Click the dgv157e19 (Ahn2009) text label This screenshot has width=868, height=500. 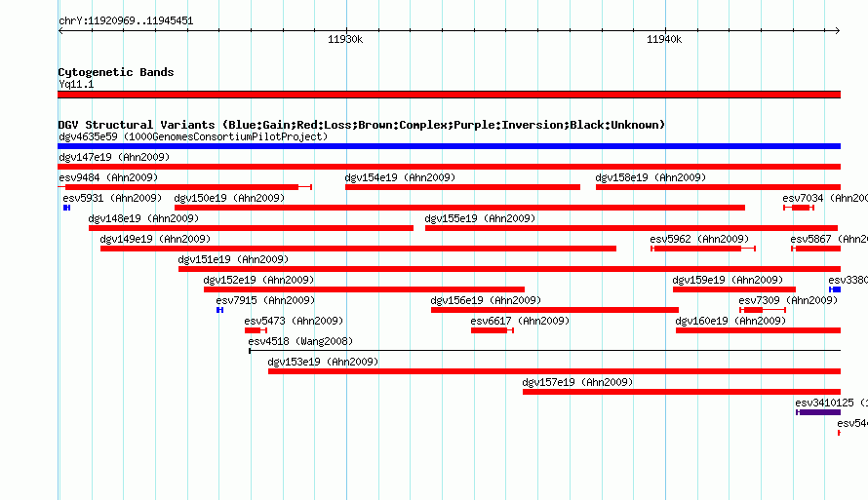tap(577, 382)
